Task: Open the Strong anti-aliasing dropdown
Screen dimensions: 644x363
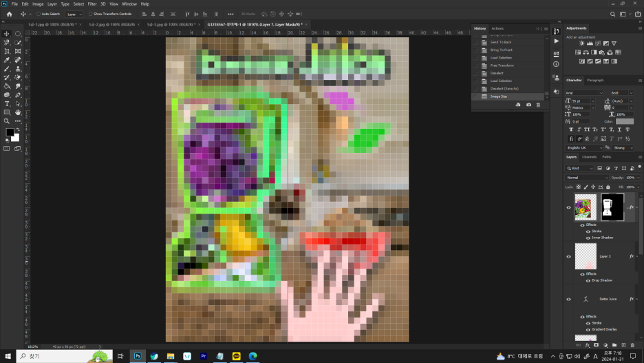Action: click(x=623, y=147)
